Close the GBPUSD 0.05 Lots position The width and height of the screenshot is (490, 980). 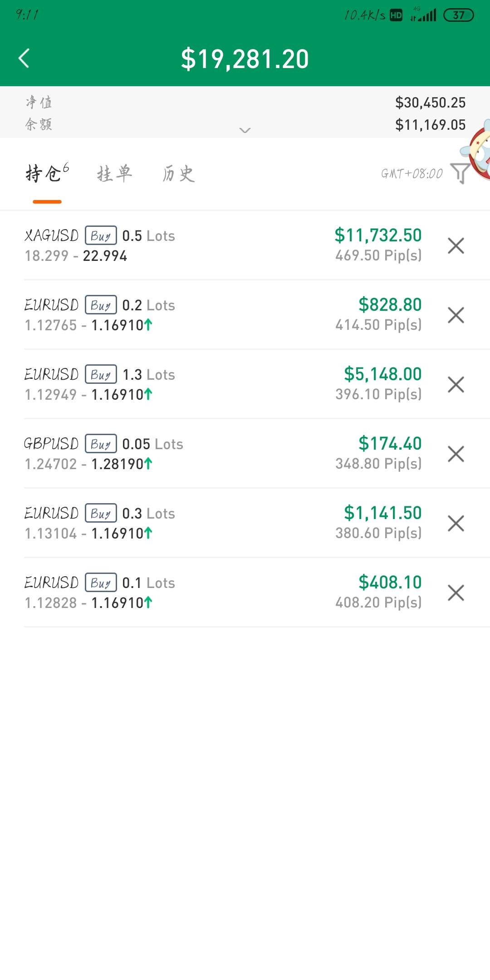pyautogui.click(x=456, y=454)
